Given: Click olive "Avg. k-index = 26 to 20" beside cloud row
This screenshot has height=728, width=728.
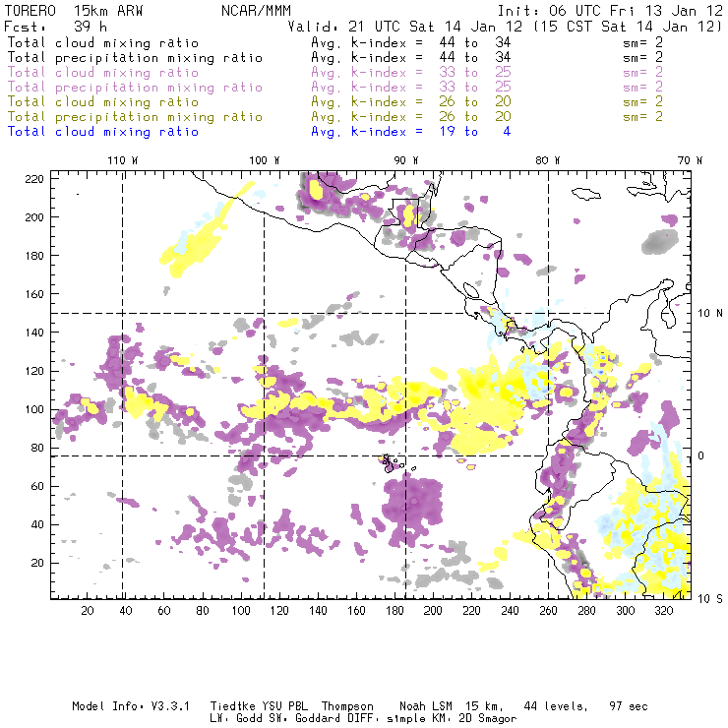Looking at the screenshot, I should pyautogui.click(x=411, y=102).
